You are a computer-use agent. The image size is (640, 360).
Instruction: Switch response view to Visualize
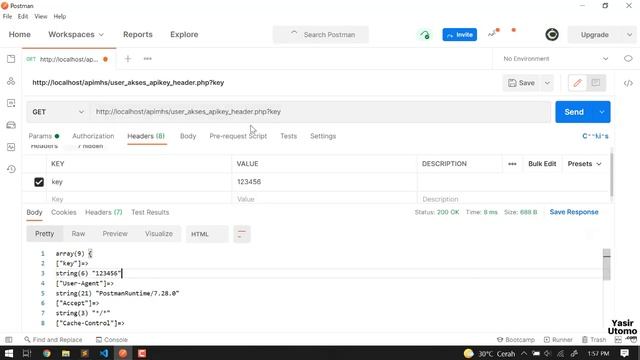[159, 234]
